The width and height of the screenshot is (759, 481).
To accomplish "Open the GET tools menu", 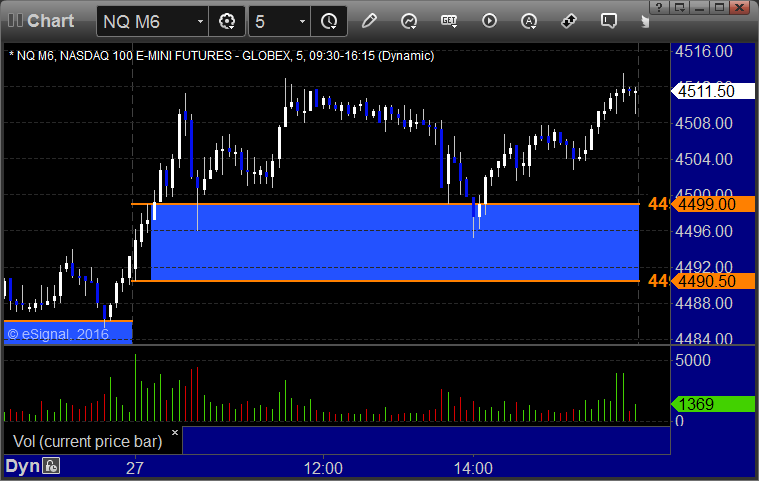I will 449,21.
